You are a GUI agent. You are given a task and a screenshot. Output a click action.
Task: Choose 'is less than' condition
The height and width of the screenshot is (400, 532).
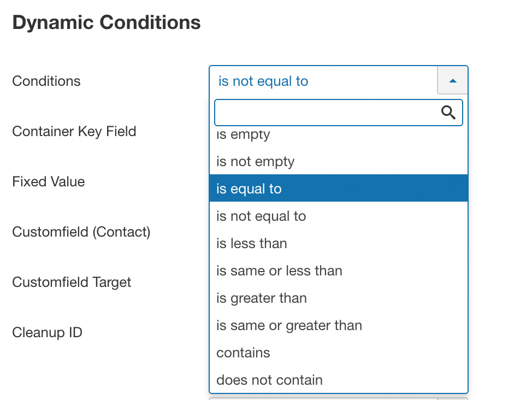pyautogui.click(x=339, y=244)
